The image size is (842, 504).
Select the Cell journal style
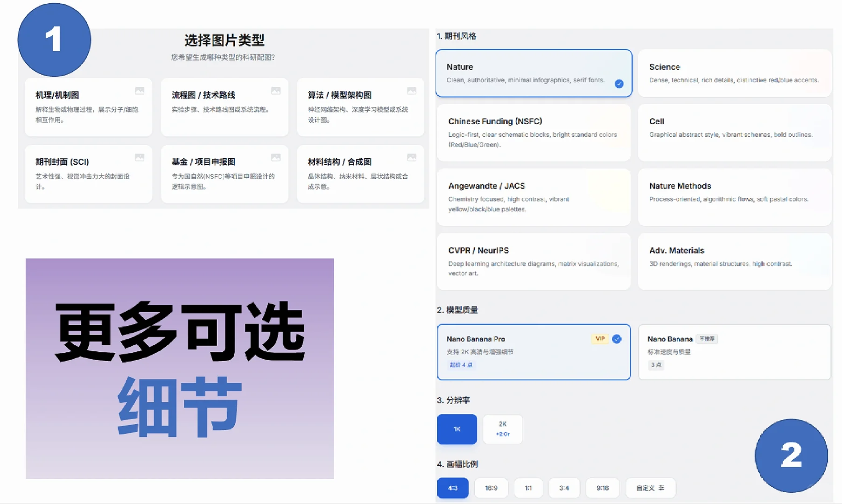[x=734, y=133]
